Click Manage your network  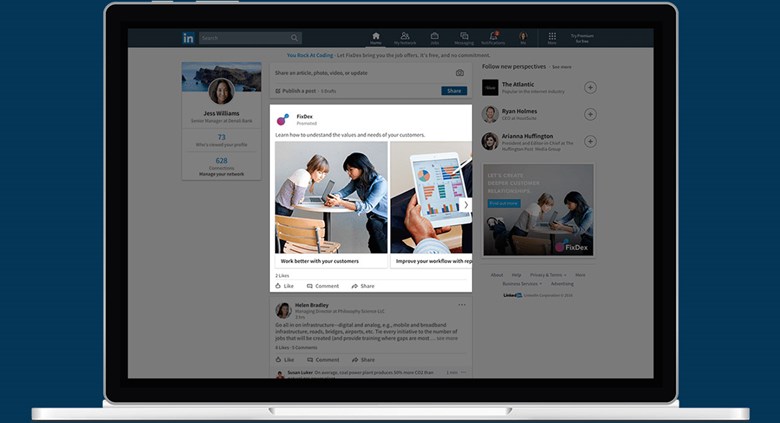coord(221,174)
